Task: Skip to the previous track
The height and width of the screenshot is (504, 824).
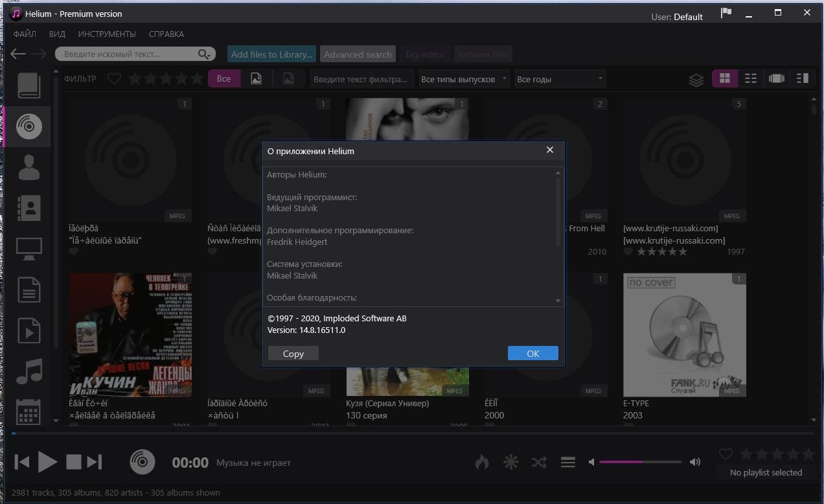Action: (22, 462)
